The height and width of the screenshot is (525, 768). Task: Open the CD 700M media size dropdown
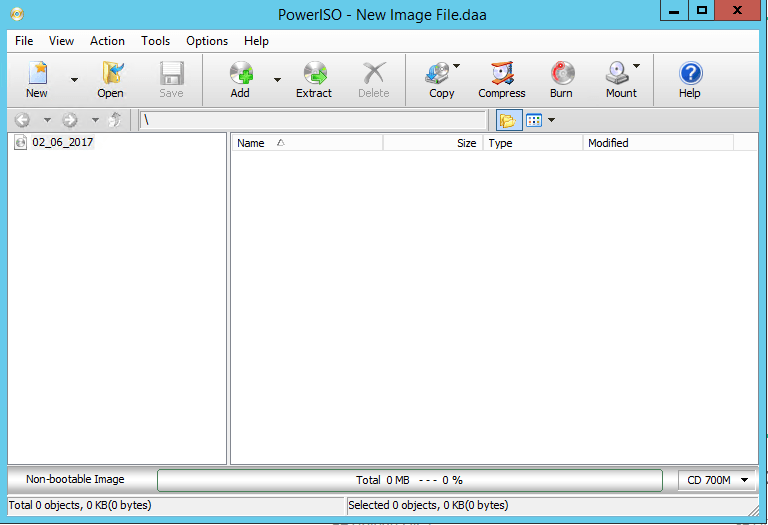tap(717, 480)
